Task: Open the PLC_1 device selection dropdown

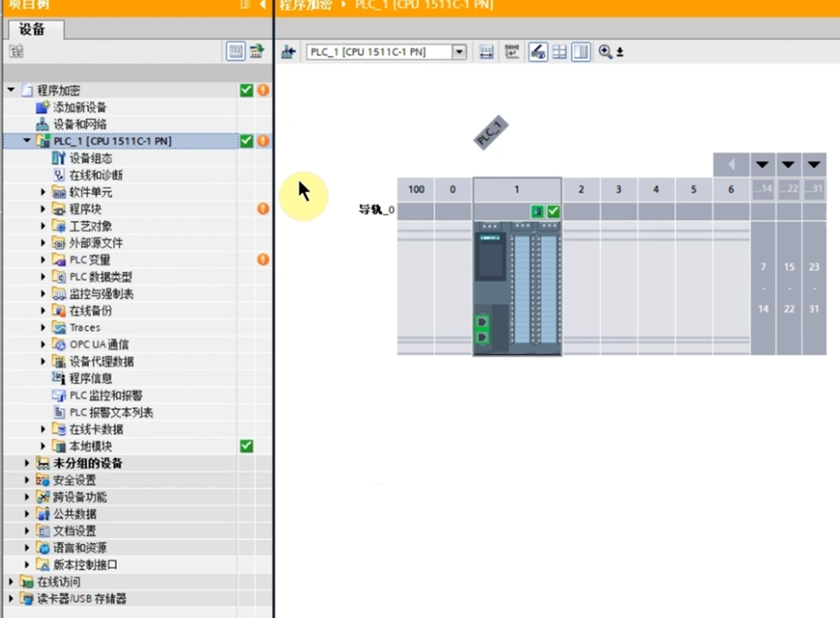Action: click(x=459, y=52)
